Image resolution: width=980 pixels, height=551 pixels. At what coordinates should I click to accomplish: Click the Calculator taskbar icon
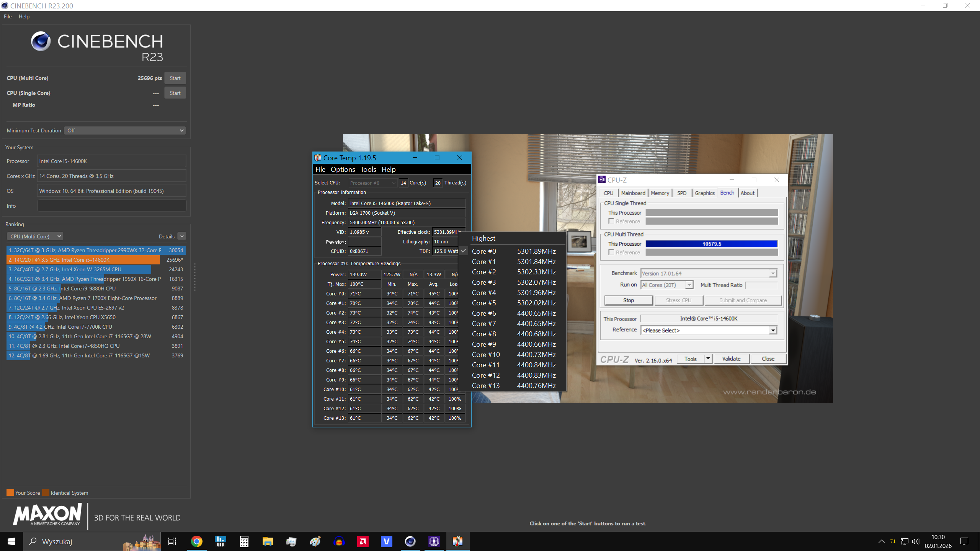click(x=244, y=541)
